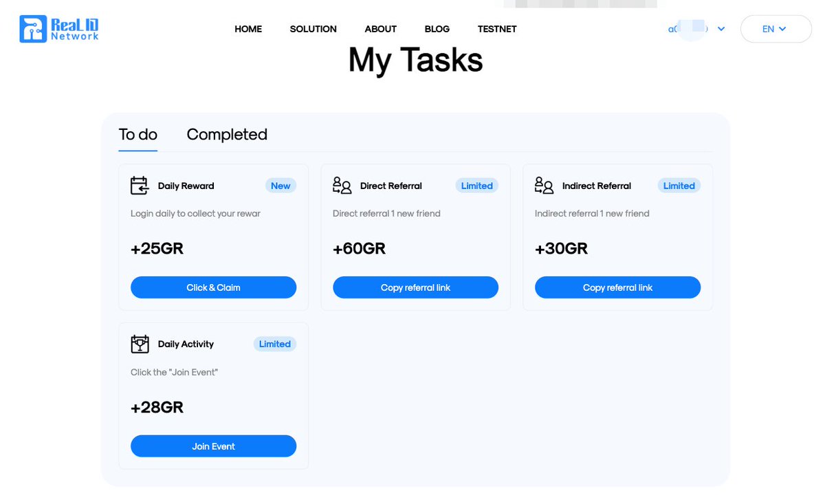Click the Daily Activity trophy icon

pos(140,344)
